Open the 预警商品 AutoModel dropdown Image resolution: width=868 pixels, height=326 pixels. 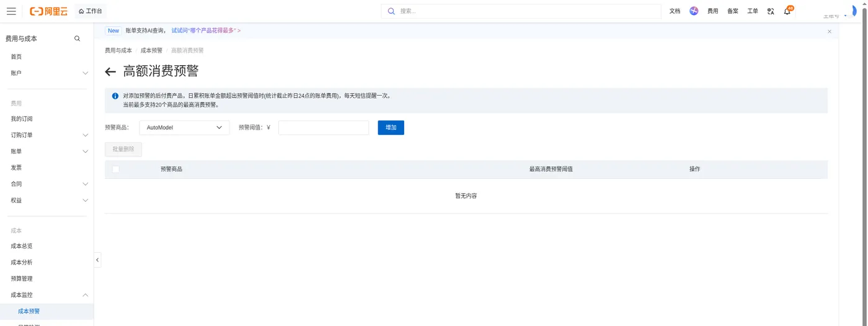[x=184, y=127]
